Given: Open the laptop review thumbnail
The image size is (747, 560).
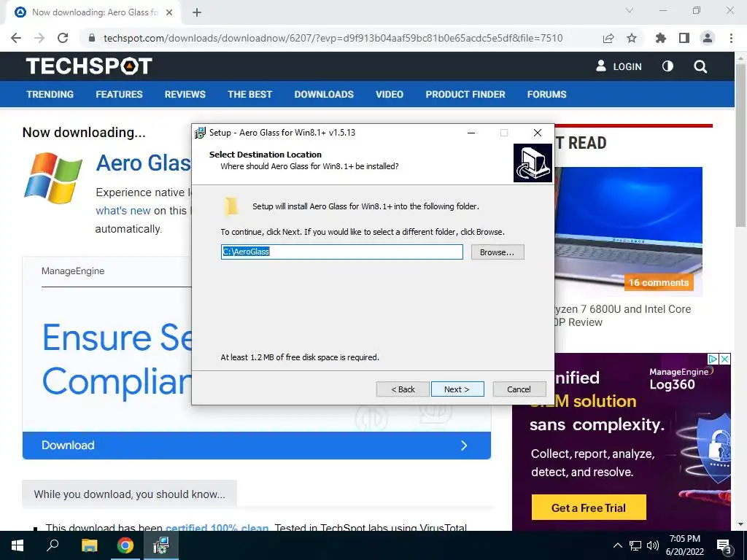Looking at the screenshot, I should coord(628,231).
